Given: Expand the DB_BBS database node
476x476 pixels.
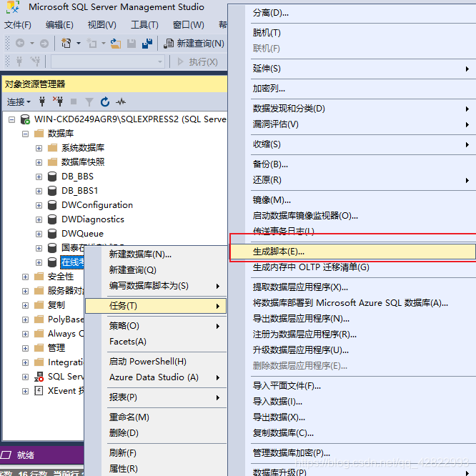Looking at the screenshot, I should click(x=39, y=177).
